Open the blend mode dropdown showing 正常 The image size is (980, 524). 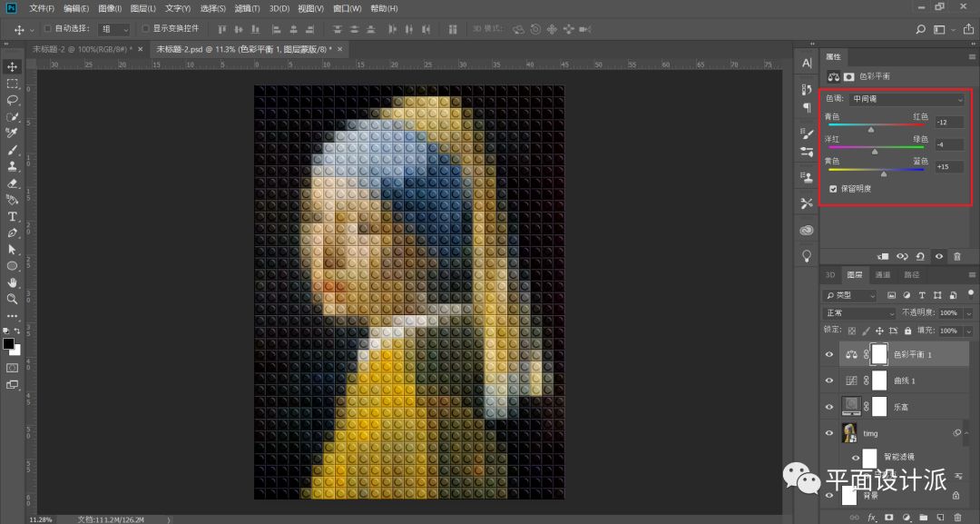click(858, 312)
